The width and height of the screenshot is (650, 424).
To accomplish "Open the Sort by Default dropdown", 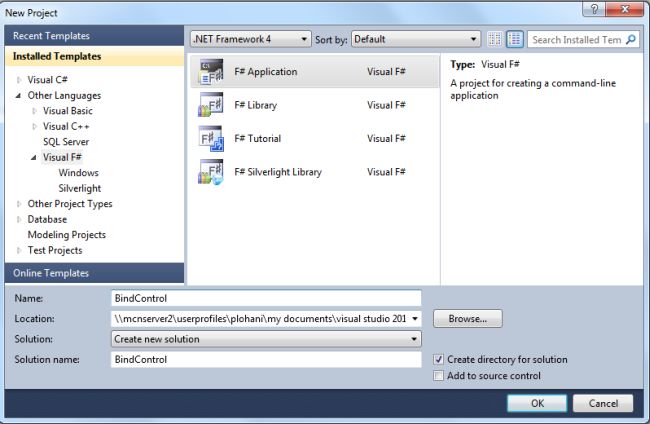I will coord(416,39).
